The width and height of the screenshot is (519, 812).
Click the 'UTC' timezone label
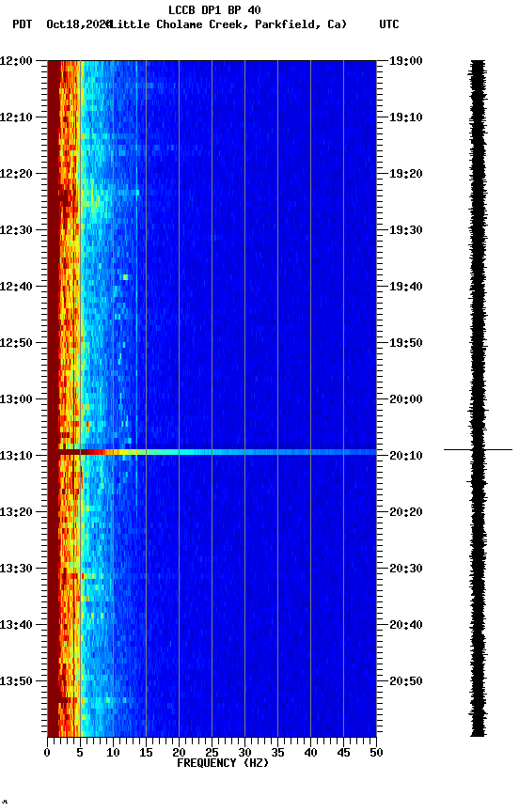click(389, 24)
